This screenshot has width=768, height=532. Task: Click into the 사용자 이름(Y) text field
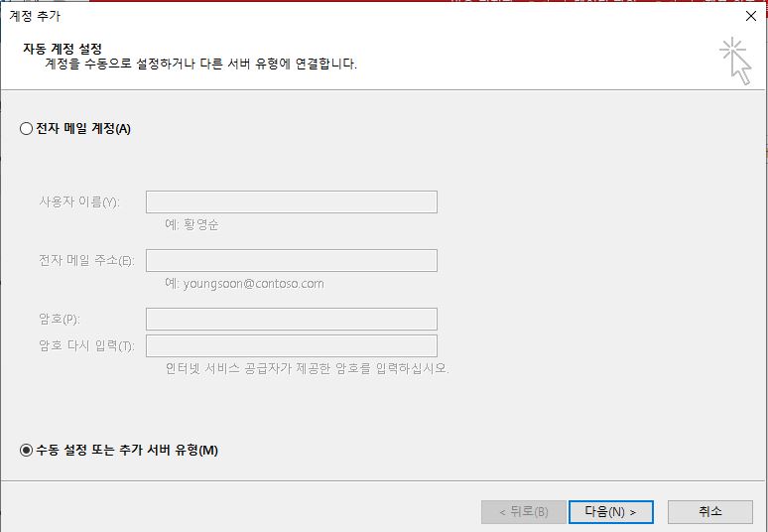[291, 202]
